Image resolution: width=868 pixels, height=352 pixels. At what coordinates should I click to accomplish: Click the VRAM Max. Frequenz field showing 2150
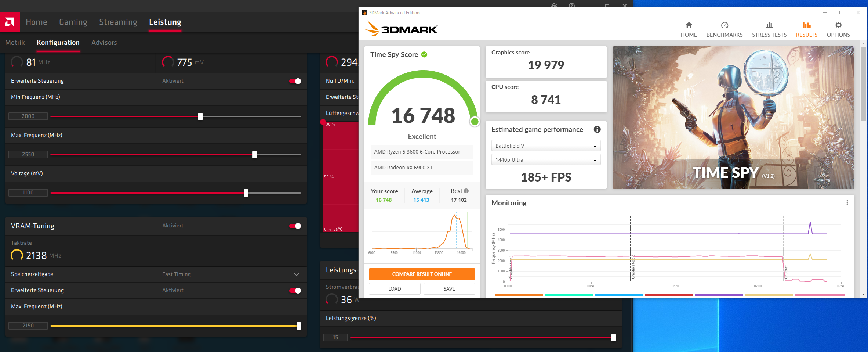28,326
